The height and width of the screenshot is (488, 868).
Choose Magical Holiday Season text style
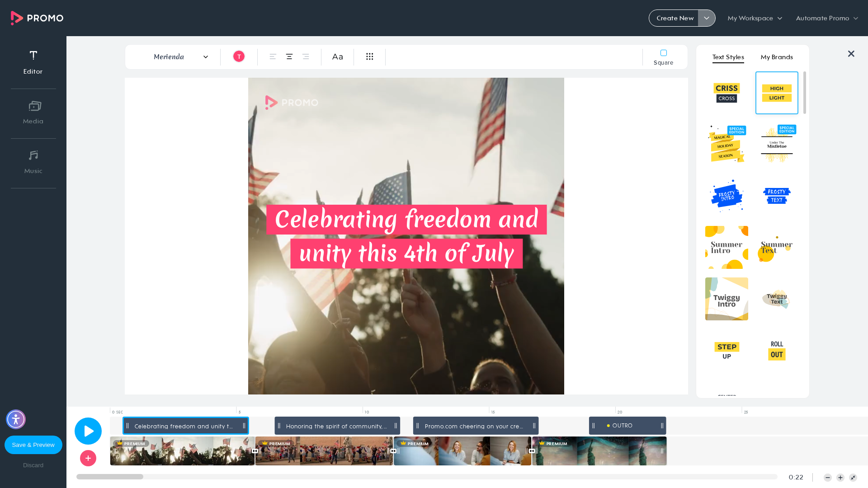[x=726, y=144]
